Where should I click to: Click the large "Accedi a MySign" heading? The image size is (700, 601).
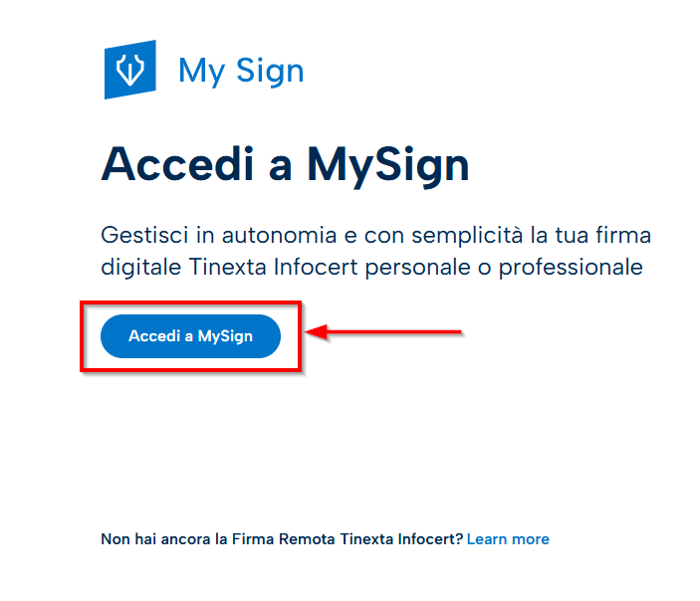pyautogui.click(x=285, y=164)
